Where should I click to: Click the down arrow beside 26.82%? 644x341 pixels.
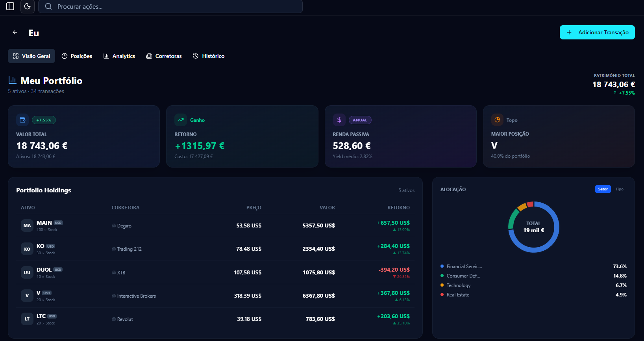point(394,277)
